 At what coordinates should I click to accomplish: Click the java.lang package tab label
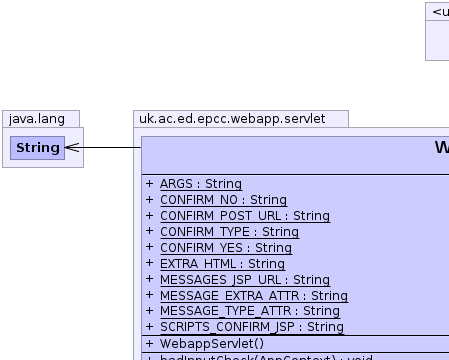(x=37, y=119)
